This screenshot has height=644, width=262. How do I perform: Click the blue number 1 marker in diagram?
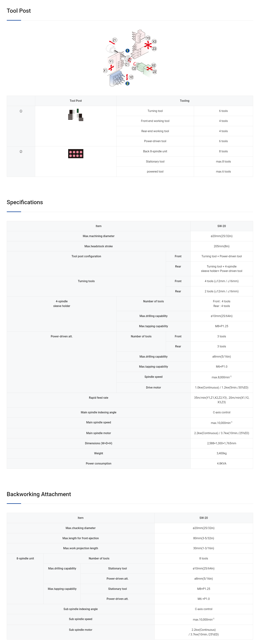tap(127, 51)
